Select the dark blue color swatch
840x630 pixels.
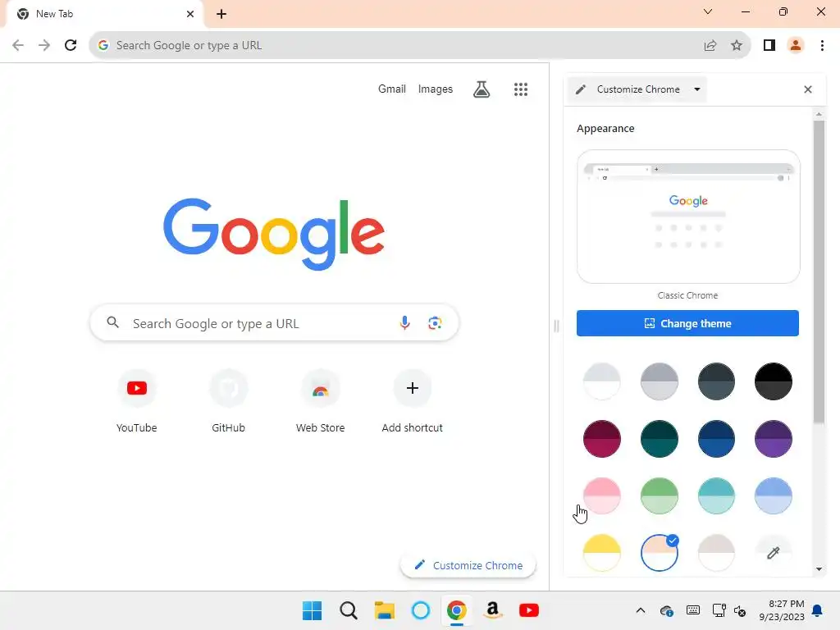[x=716, y=439]
